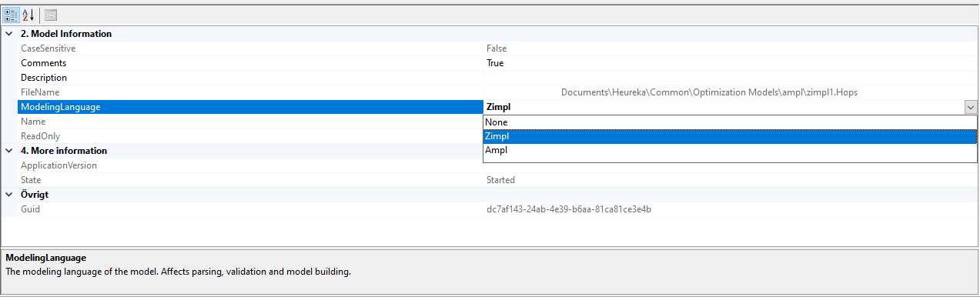Screen dimensions: 980x297
Task: Pick Zimpl in the dropdown list
Action: tap(730, 136)
